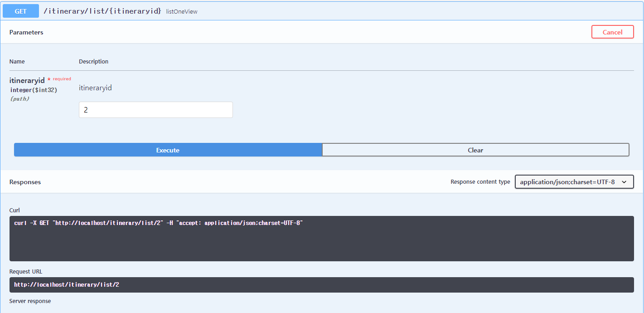This screenshot has height=313, width=644.
Task: Click the blue GET method badge
Action: point(20,11)
